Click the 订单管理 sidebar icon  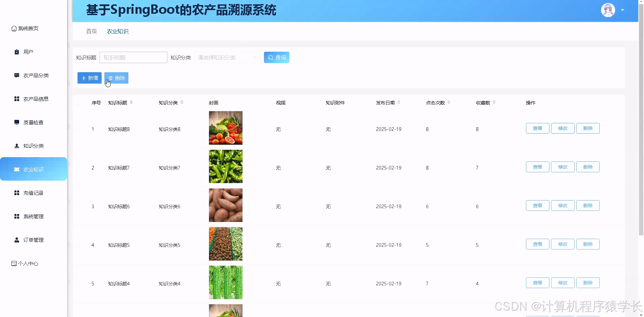[x=16, y=240]
